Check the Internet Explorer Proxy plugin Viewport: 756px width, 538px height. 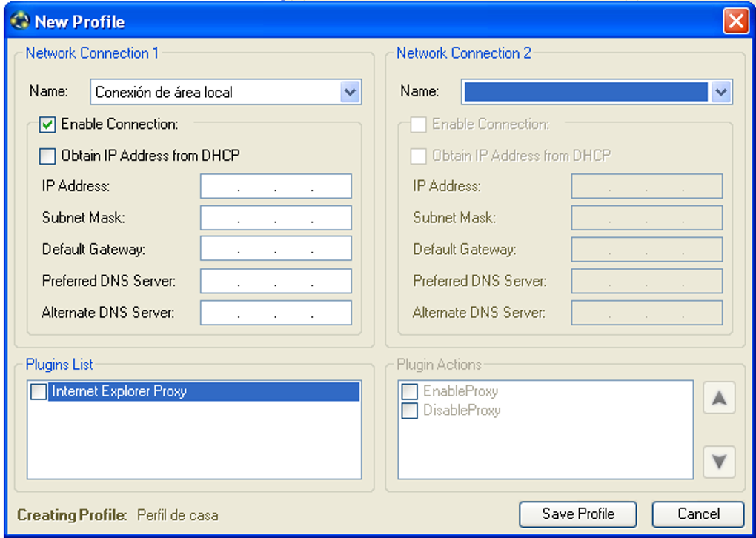pos(39,391)
